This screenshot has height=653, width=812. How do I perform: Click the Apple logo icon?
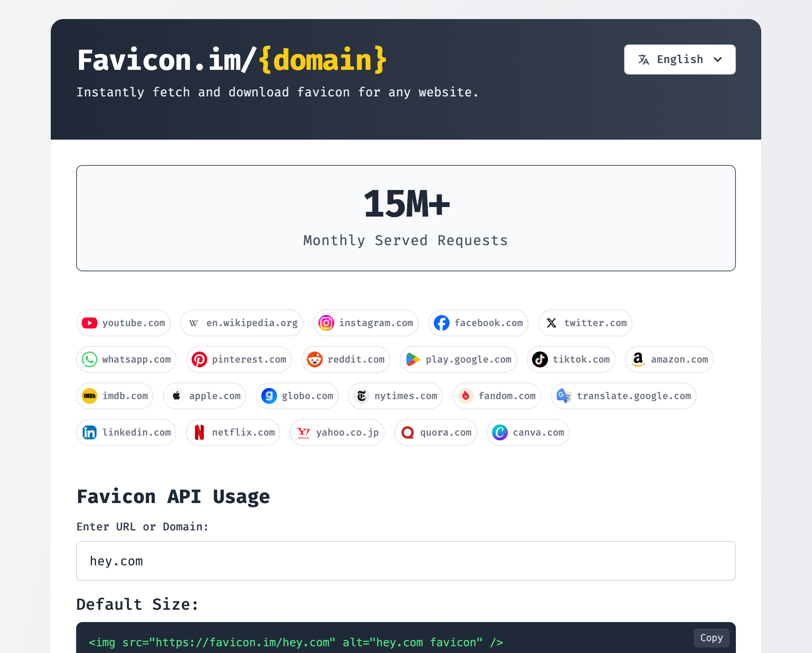(x=176, y=396)
